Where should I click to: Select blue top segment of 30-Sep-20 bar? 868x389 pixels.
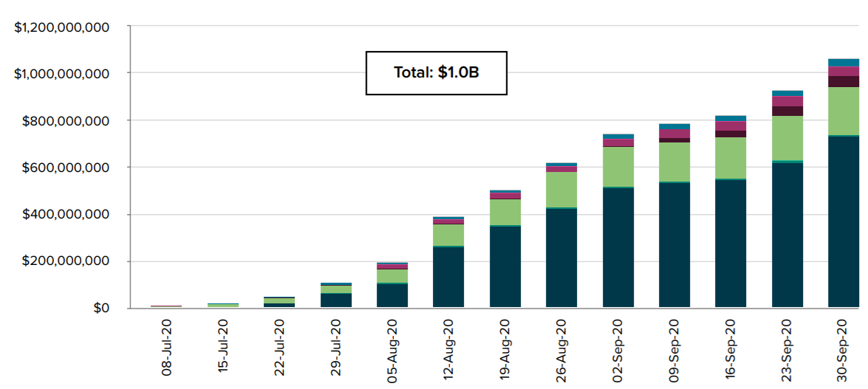(x=844, y=63)
